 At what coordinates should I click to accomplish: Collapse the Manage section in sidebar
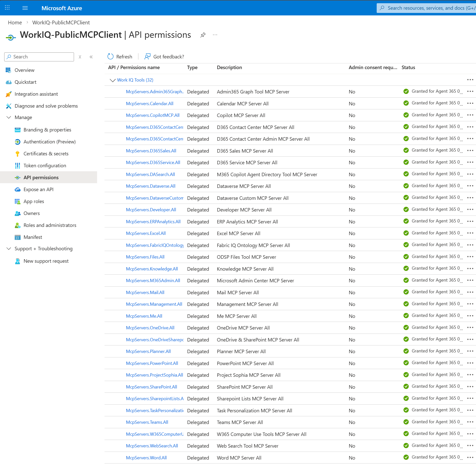click(9, 117)
